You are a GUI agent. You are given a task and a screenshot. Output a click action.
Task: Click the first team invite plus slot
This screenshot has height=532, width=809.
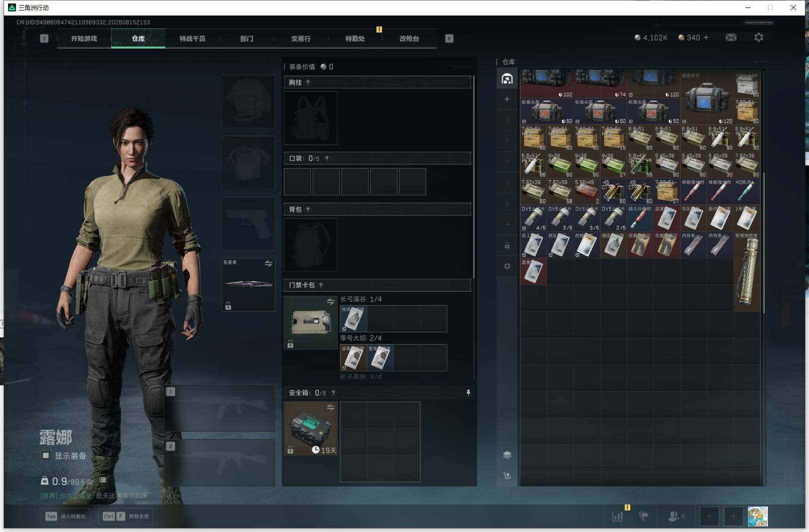(x=709, y=516)
